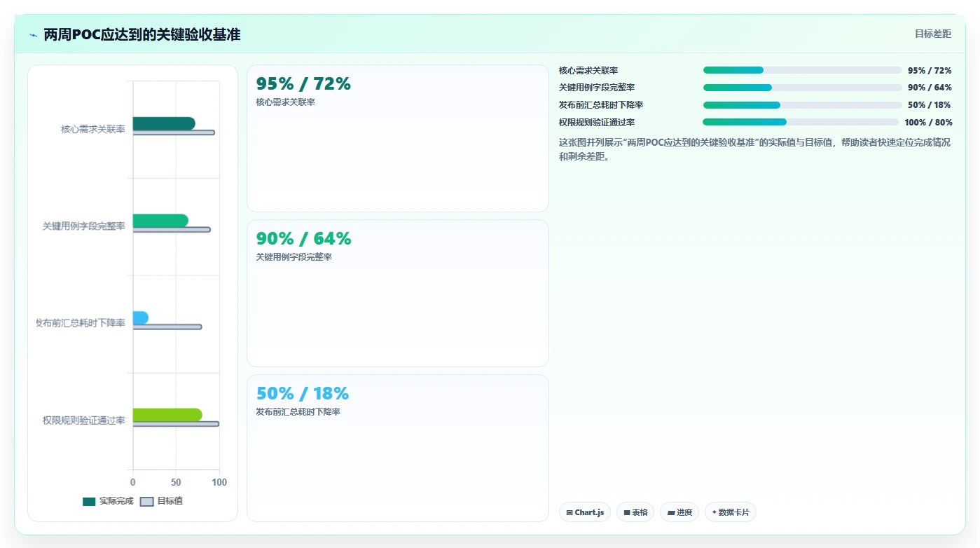Screen dimensions: 980x548
Task: Click the blue 发布前汇总耗时下降率 actual bar
Action: point(141,317)
